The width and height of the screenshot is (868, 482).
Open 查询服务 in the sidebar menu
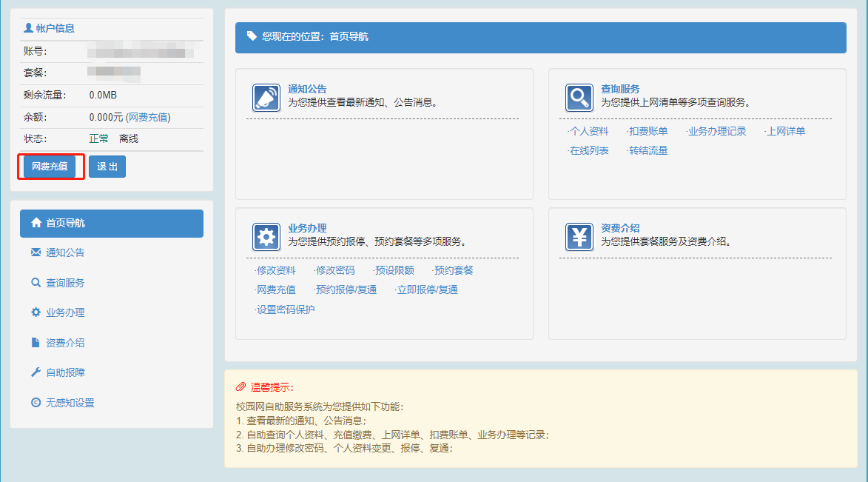tap(65, 283)
